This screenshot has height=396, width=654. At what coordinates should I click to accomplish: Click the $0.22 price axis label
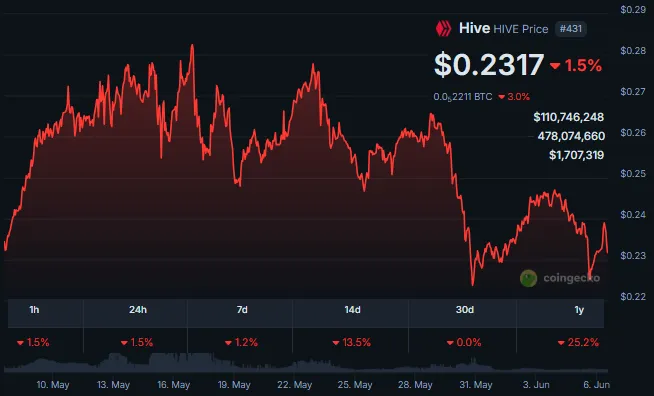tap(633, 297)
